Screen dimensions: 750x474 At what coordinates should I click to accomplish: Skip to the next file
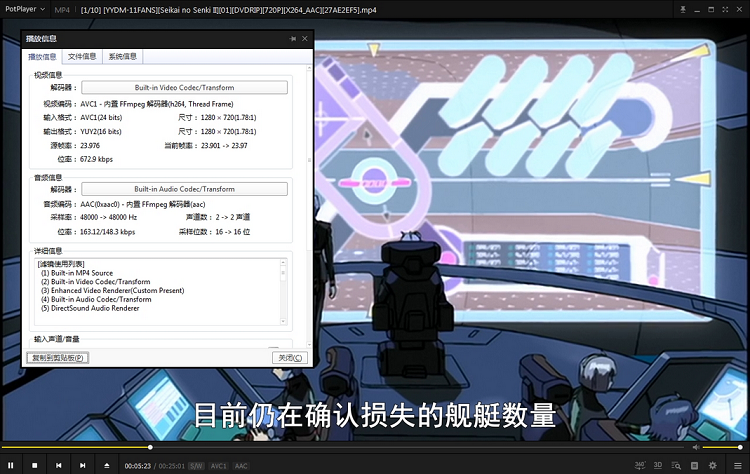click(x=82, y=465)
